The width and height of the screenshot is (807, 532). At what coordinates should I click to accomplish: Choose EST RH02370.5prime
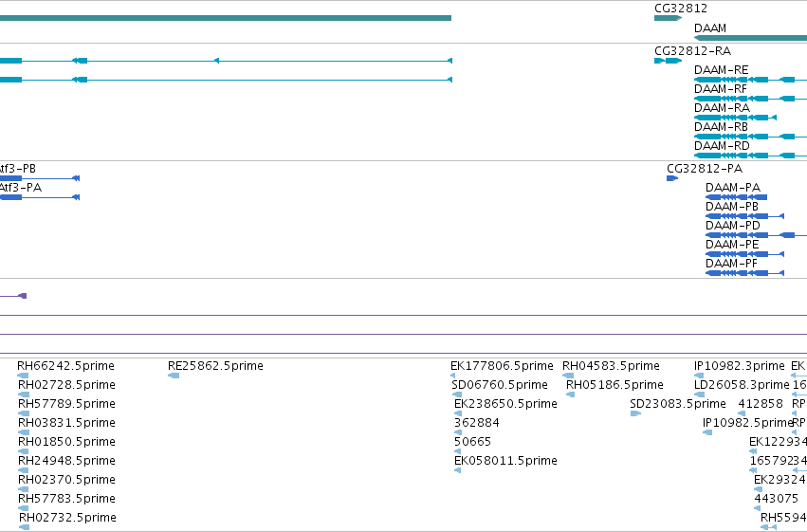(66, 481)
